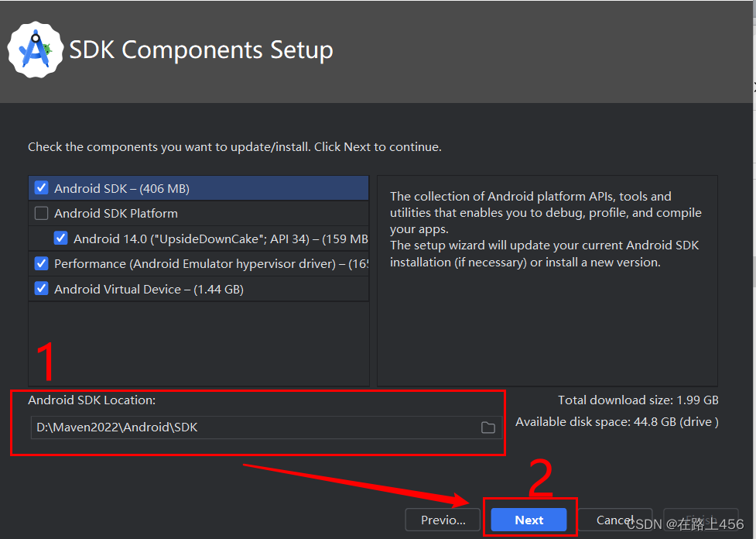The height and width of the screenshot is (539, 756).
Task: Click the Android SDK Location input field
Action: pyautogui.click(x=232, y=427)
